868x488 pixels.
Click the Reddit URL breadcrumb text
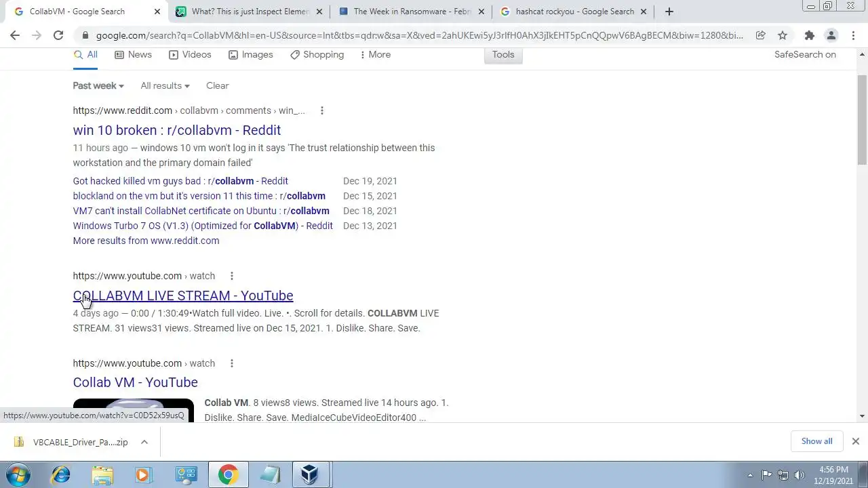189,110
